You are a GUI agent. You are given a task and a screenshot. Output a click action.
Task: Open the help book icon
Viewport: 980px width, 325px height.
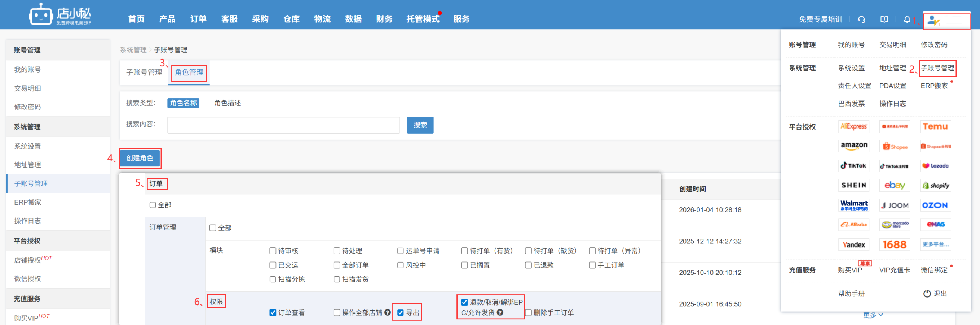[884, 19]
